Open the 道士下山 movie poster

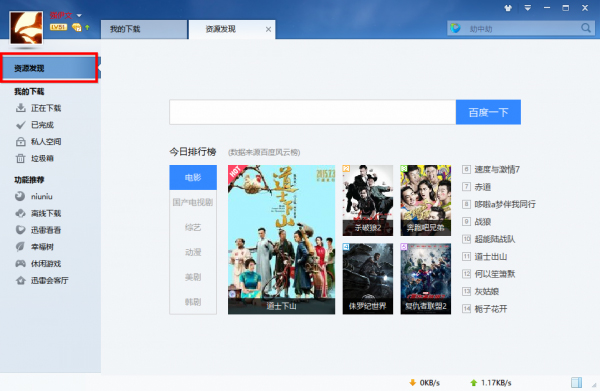pos(281,239)
